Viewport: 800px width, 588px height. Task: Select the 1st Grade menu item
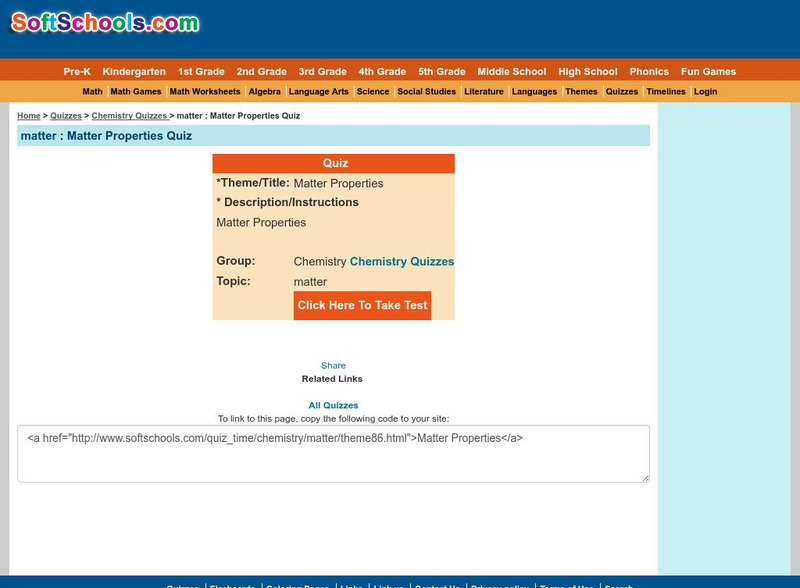click(x=201, y=71)
